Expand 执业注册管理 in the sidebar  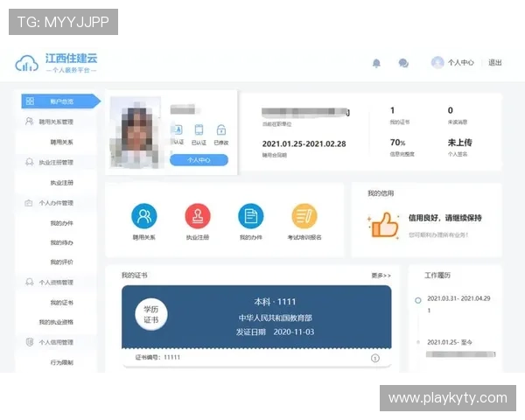coord(56,163)
